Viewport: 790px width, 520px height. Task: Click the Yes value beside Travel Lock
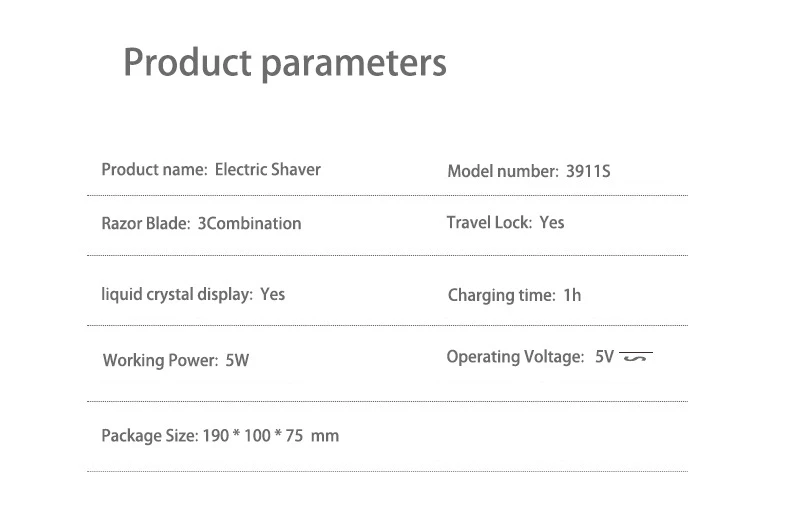[552, 222]
